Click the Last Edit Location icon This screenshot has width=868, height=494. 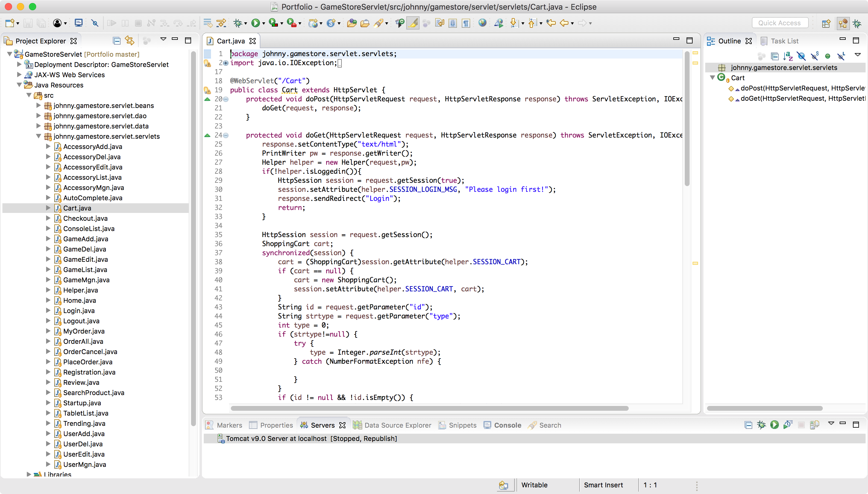[x=551, y=23]
